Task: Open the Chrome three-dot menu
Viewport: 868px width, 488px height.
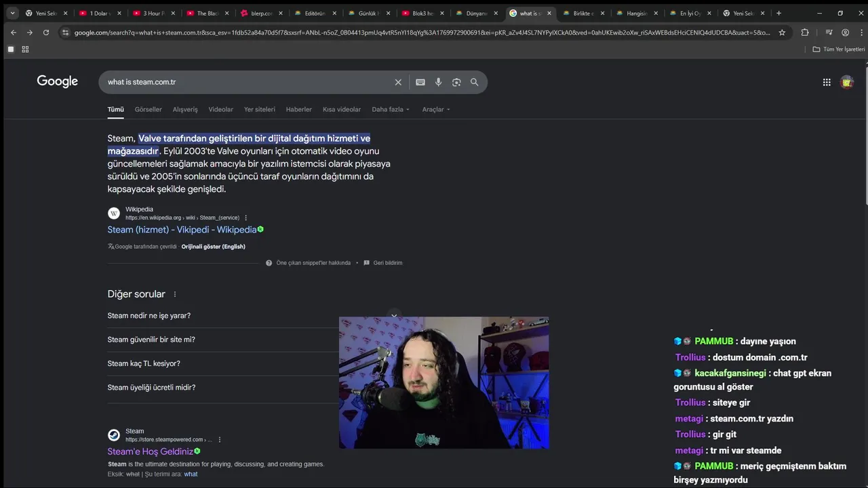Action: (x=860, y=33)
